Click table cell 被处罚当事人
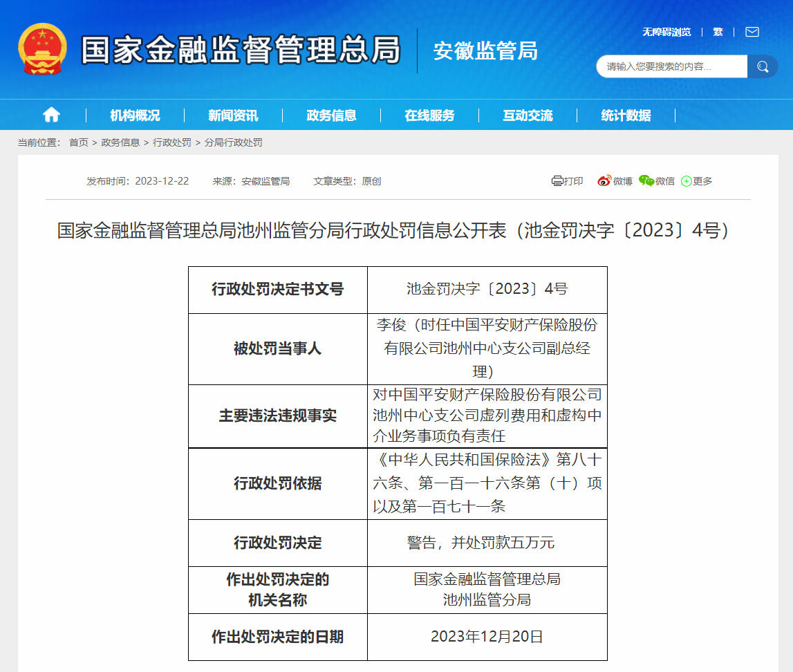This screenshot has height=672, width=793. 278,349
